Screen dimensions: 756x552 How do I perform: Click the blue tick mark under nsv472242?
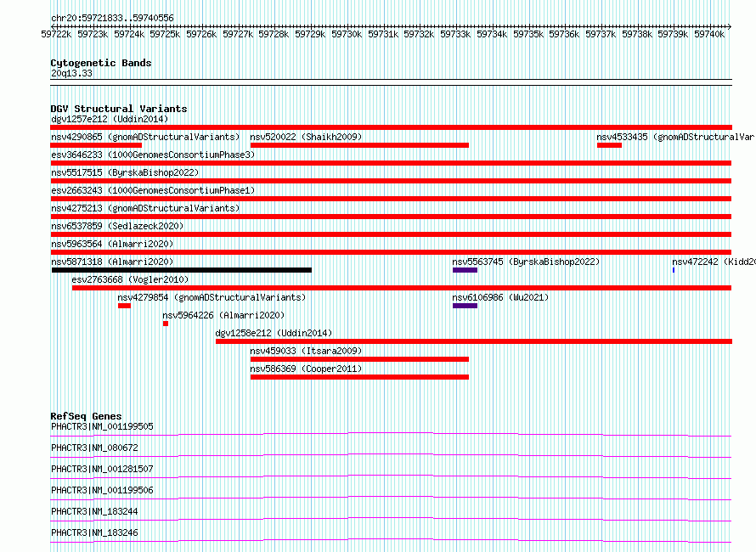673,270
